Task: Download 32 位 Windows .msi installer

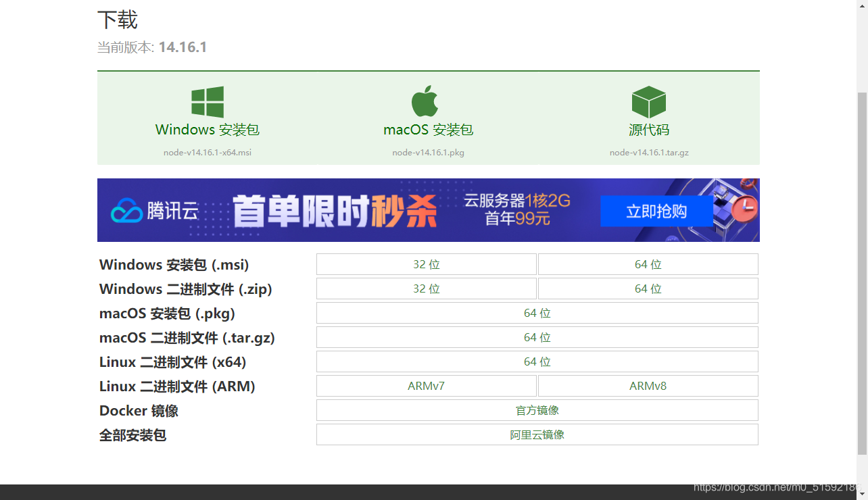Action: (427, 264)
